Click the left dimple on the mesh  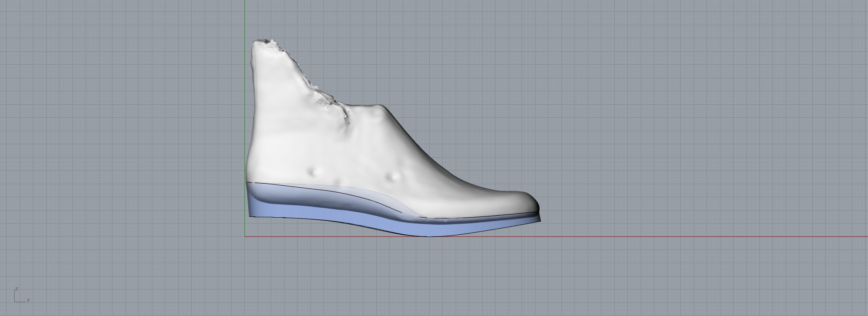point(314,172)
